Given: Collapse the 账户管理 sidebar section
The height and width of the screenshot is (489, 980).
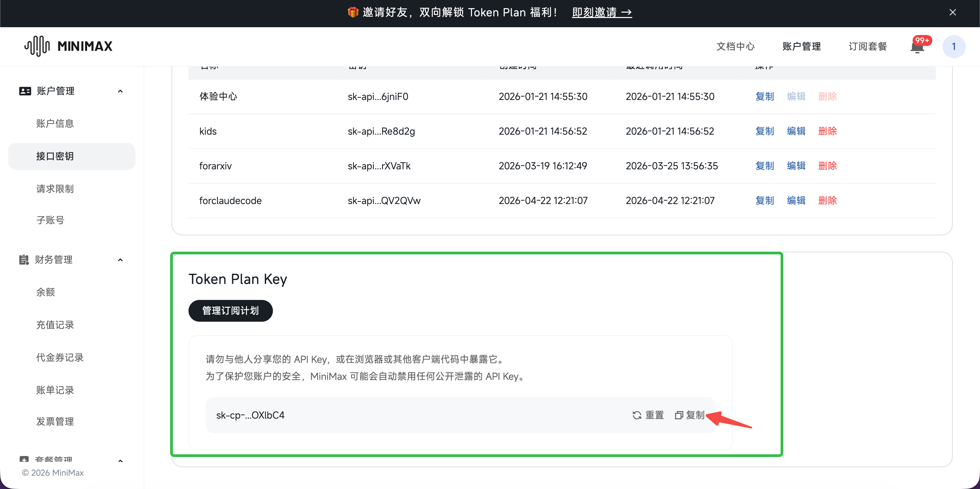Looking at the screenshot, I should coord(120,91).
